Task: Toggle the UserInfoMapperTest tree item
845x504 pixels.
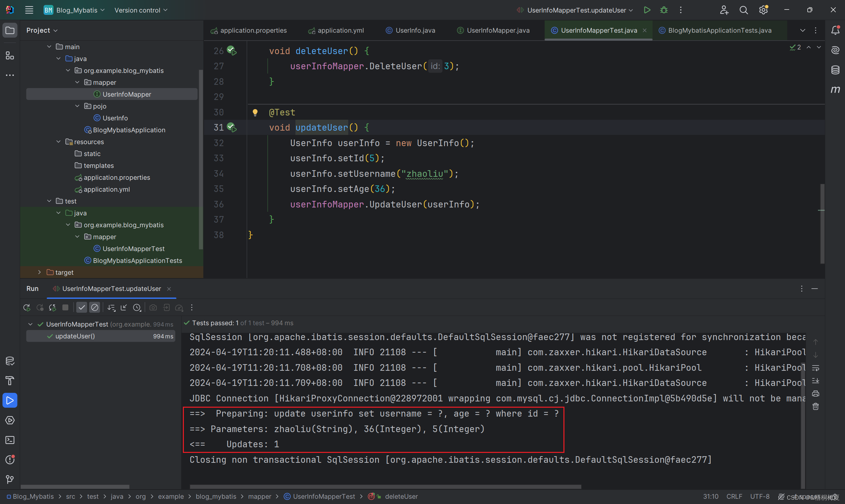Action: tap(30, 323)
